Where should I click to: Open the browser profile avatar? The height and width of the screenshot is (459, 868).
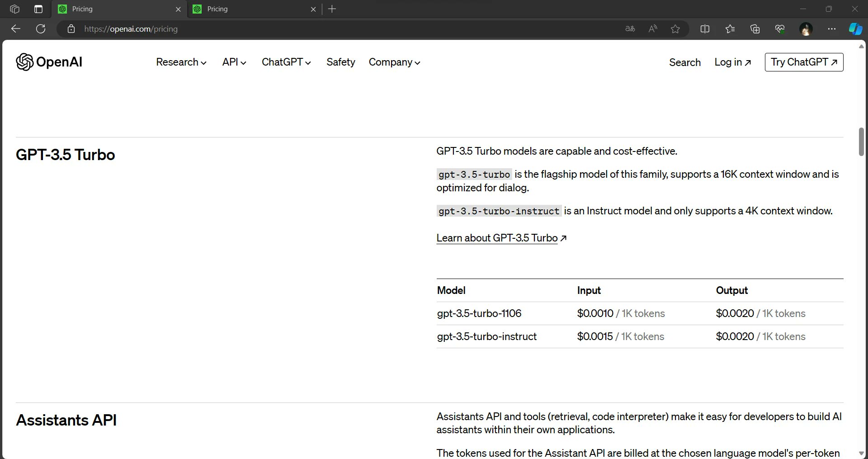(x=806, y=29)
